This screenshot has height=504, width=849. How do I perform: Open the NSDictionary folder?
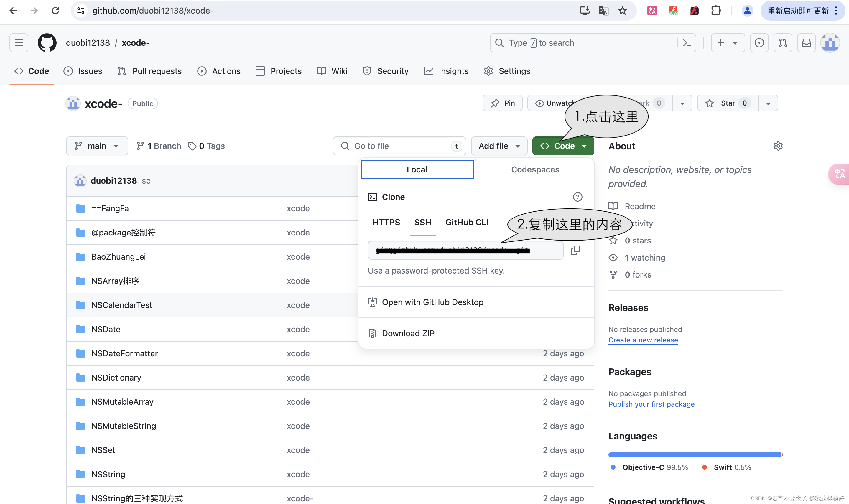click(116, 378)
